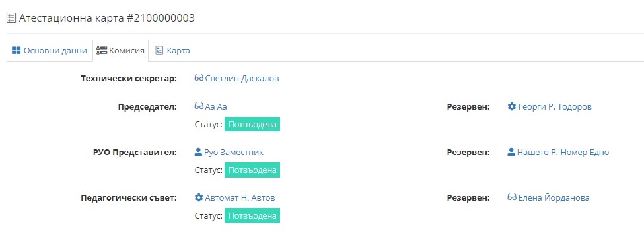Click the glasses icon beside Елена Йорданова
Screen dimensions: 644x239
pos(512,197)
